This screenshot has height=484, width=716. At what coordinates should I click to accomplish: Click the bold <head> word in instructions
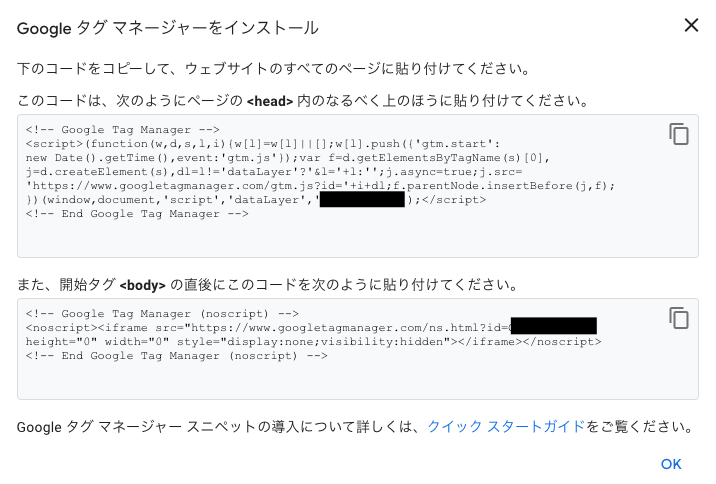(270, 101)
